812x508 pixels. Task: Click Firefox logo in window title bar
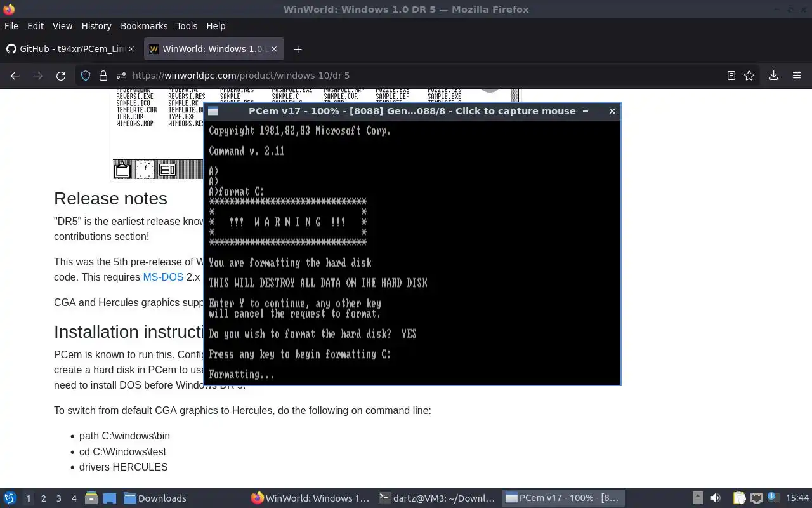coord(8,9)
